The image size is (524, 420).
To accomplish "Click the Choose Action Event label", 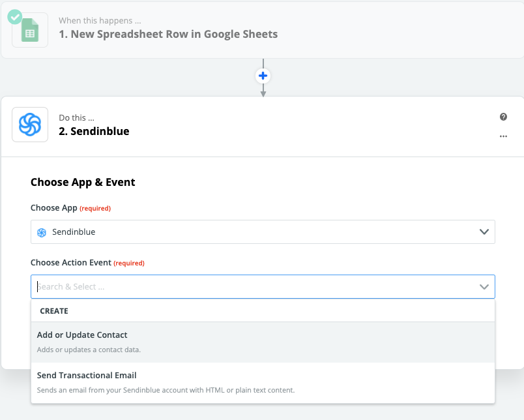I will coord(71,262).
